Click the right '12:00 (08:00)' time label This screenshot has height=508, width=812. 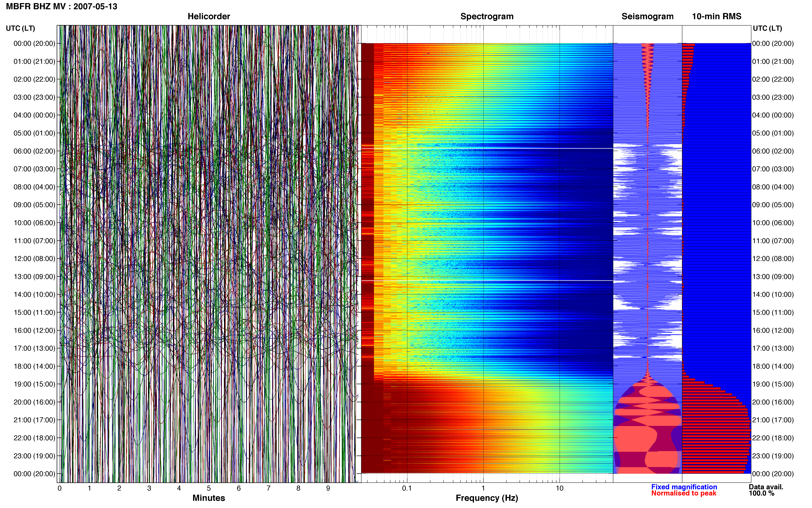click(773, 259)
